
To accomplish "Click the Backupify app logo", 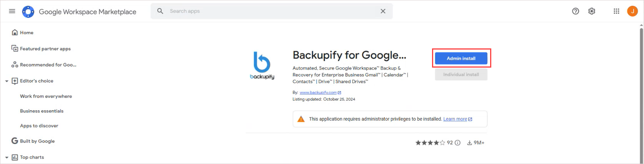I will coord(262,65).
